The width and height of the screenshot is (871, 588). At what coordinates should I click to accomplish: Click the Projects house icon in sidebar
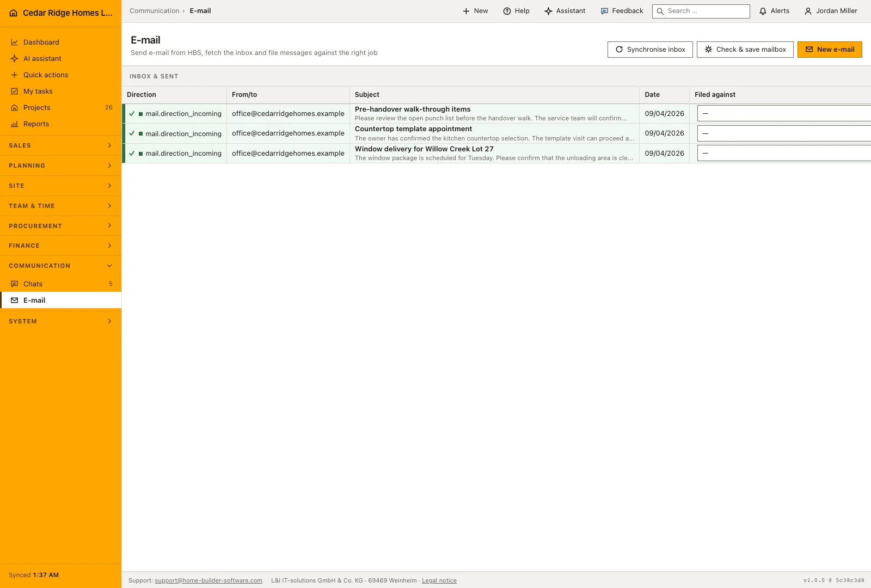click(15, 108)
